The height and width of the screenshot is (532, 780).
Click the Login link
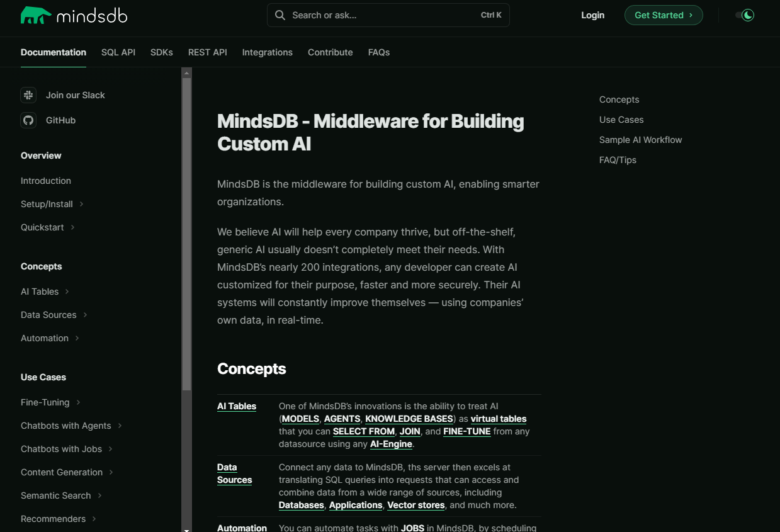click(593, 15)
